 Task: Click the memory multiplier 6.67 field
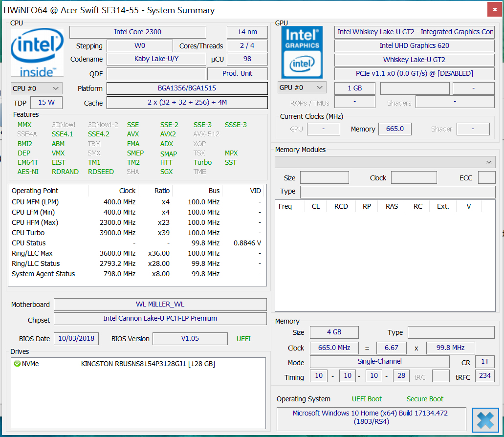(391, 348)
